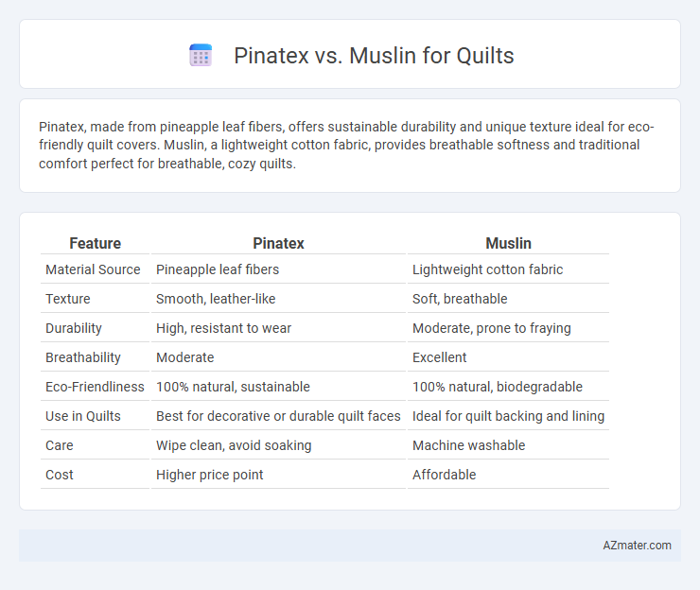Select the Material Source row label
700x590 pixels.
[93, 269]
